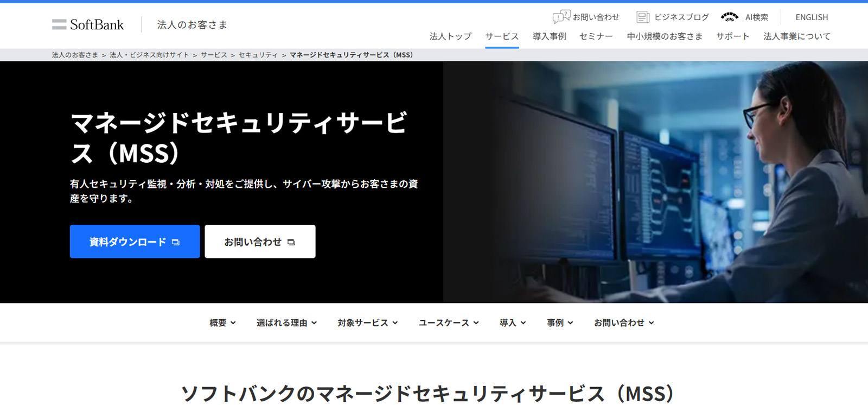Click the current-page breadcrumb マネージドセキュリティサービス（MSS）
Viewport: 868px width, 405px height.
tap(352, 55)
